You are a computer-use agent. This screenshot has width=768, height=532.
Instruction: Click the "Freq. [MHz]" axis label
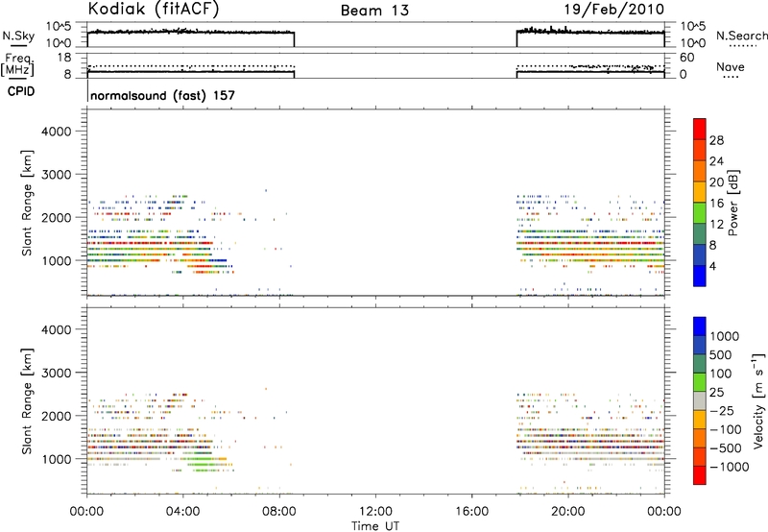(19, 64)
